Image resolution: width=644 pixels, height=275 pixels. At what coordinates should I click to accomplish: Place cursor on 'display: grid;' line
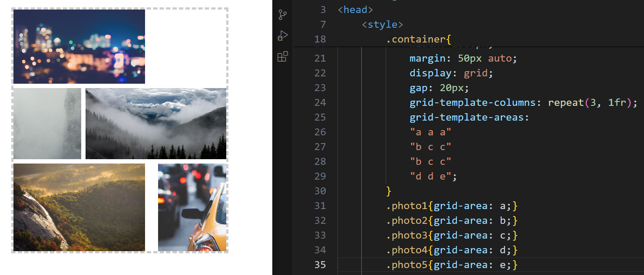pyautogui.click(x=451, y=73)
